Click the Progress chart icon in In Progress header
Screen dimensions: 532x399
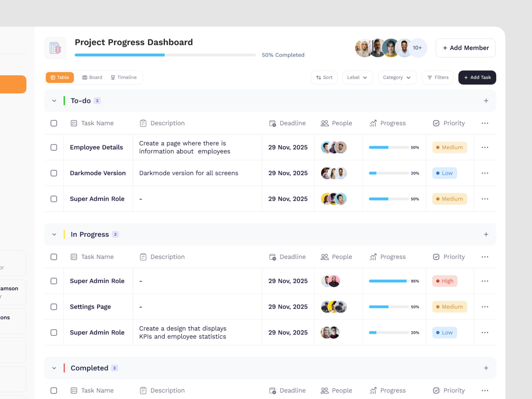tap(373, 257)
